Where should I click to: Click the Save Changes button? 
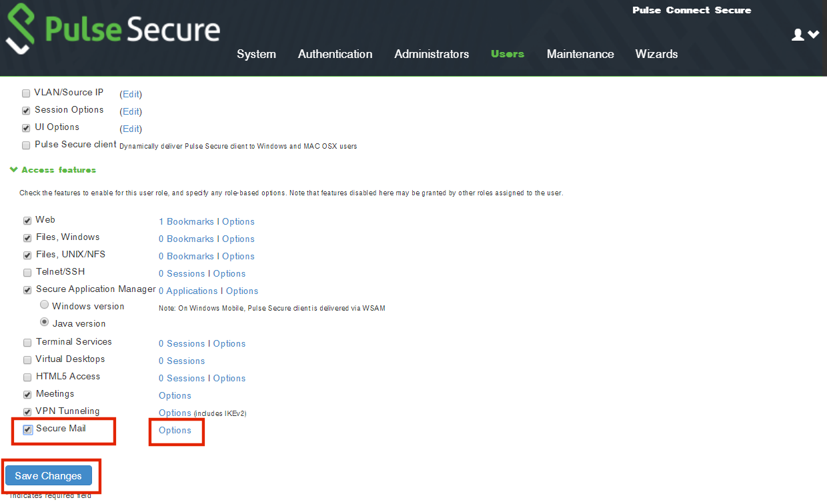[48, 476]
